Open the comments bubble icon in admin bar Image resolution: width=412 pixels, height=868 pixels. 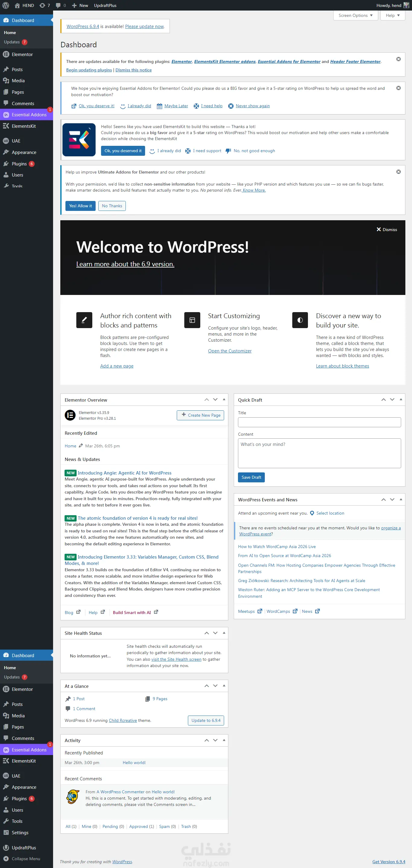pyautogui.click(x=61, y=5)
